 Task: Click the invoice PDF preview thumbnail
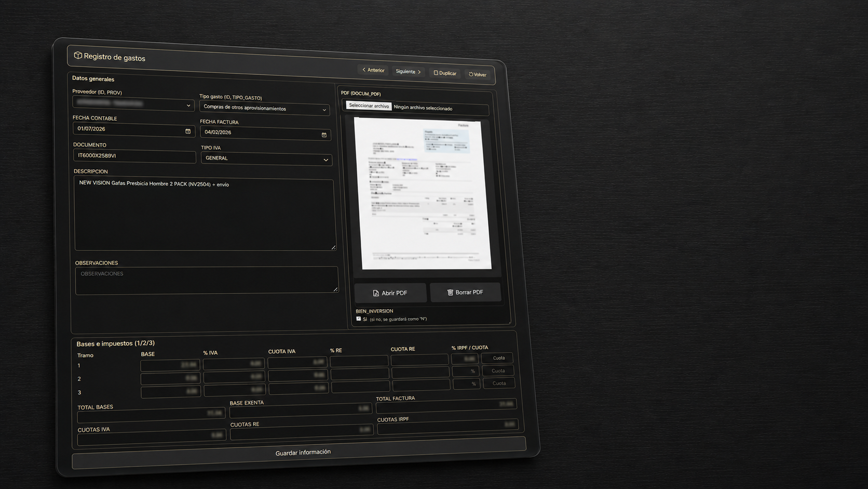pos(423,193)
